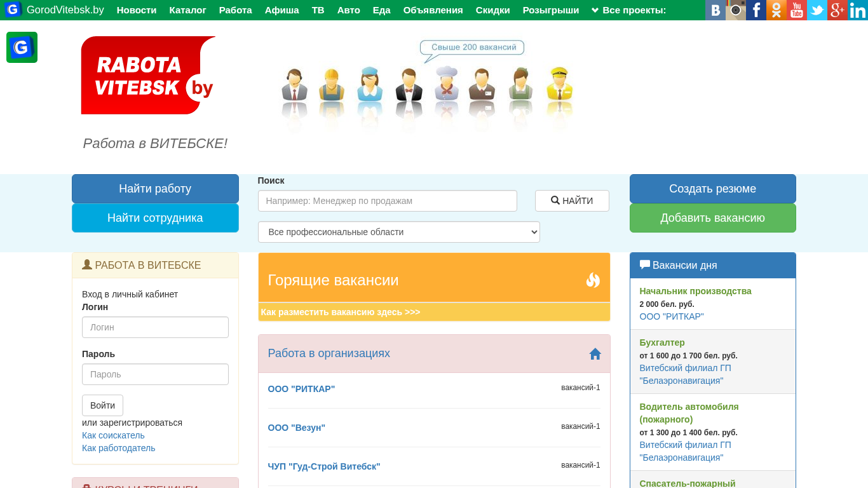Click the НАЙТИ search button

[572, 201]
